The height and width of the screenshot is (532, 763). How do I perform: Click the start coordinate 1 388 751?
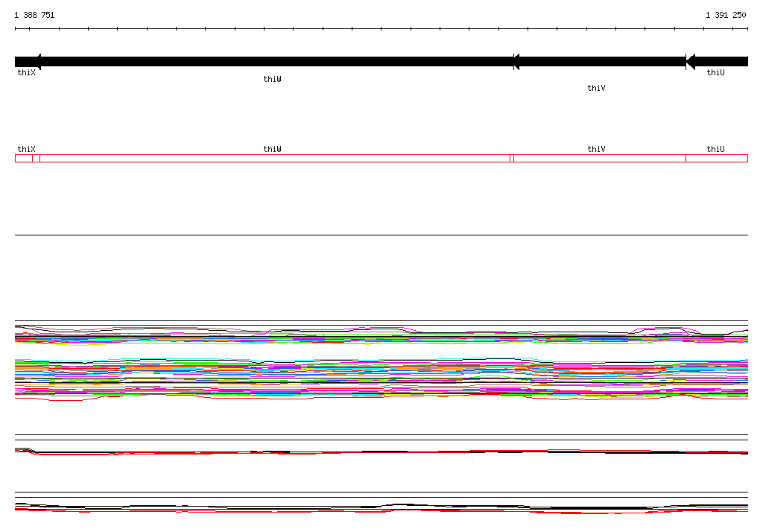point(34,15)
